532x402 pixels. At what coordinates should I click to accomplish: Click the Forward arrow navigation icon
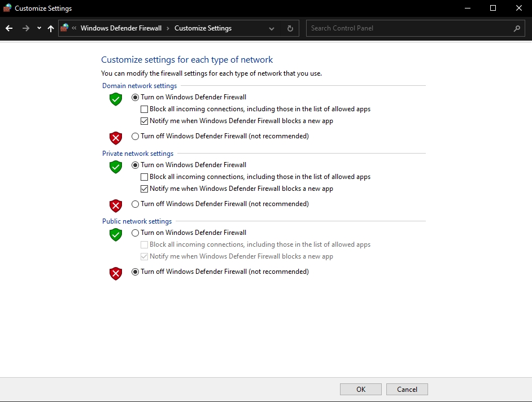point(25,28)
